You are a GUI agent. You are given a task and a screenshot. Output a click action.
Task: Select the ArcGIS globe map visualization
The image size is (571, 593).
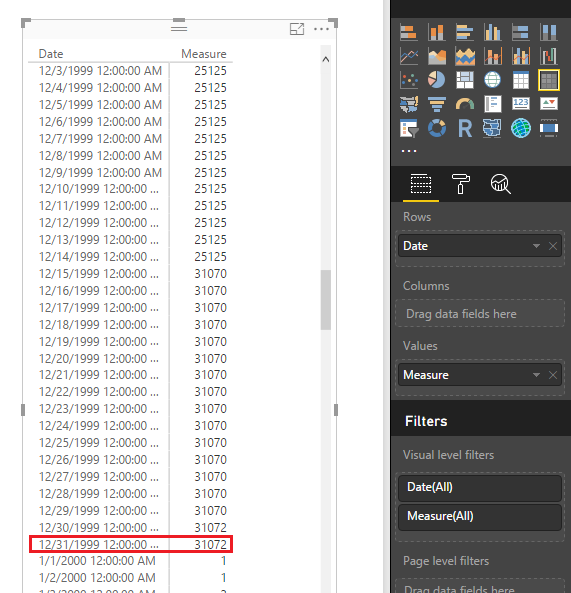[x=520, y=128]
